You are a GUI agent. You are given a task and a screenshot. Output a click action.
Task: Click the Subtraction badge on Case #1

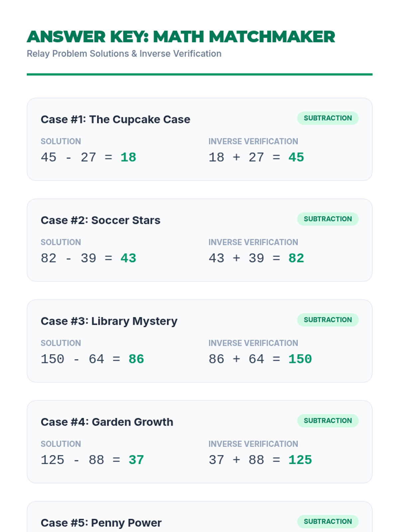point(328,118)
